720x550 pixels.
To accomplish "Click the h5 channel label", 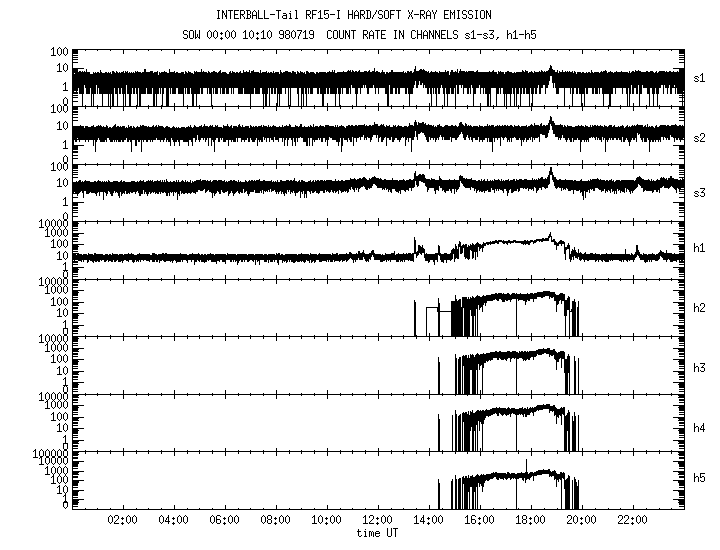I will pos(700,479).
